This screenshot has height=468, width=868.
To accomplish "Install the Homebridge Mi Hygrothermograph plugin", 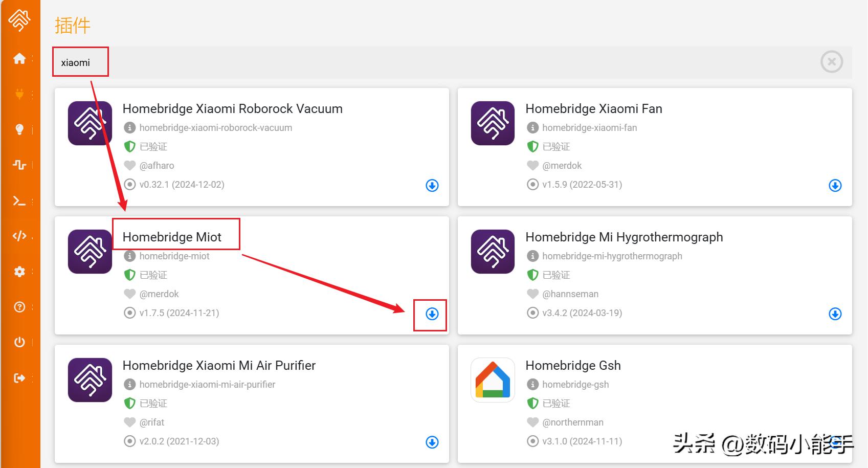I will (x=835, y=314).
